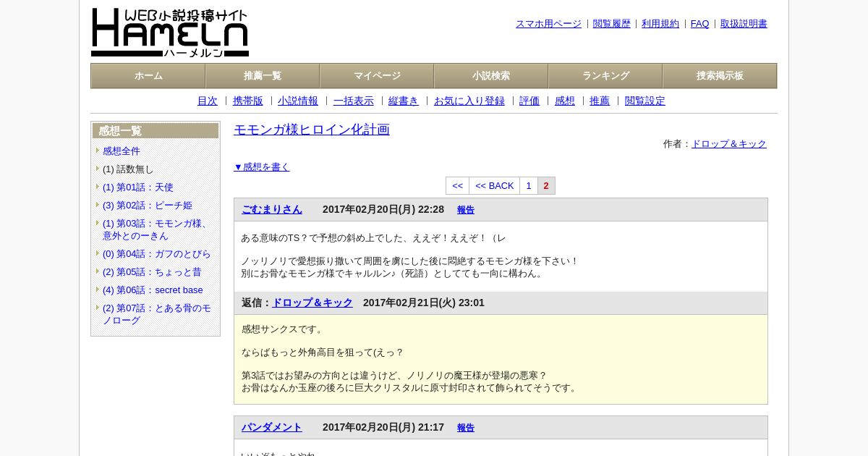Click the Hameln site logo
Image resolution: width=868 pixels, height=456 pixels.
[170, 33]
